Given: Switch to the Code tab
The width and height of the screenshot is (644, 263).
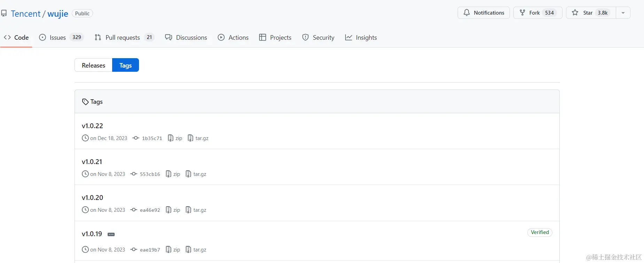Looking at the screenshot, I should point(16,37).
